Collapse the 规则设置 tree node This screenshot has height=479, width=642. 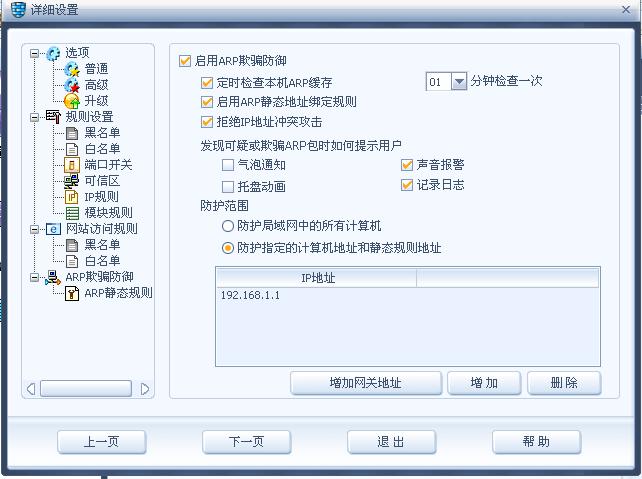pos(34,117)
